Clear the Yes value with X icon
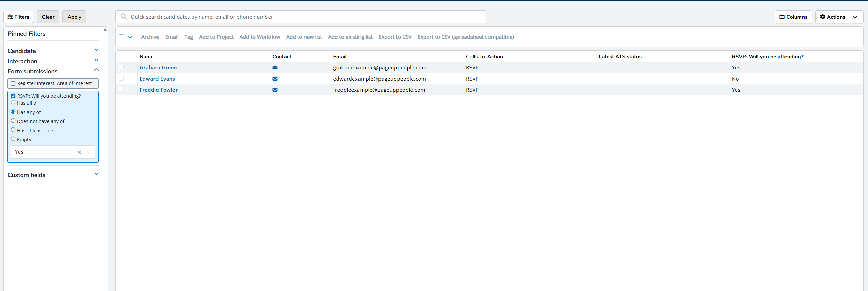The height and width of the screenshot is (291, 868). (79, 152)
